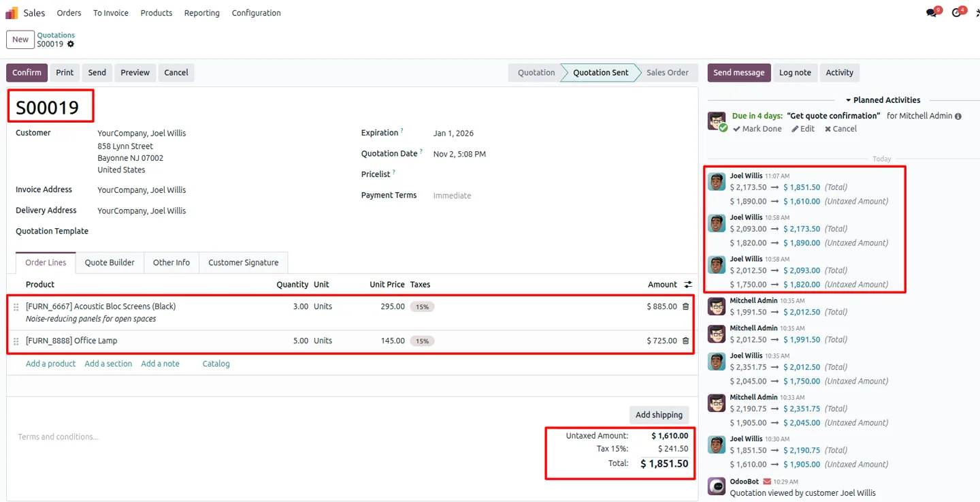This screenshot has height=502, width=980.
Task: Open the product Catalog
Action: pos(216,364)
